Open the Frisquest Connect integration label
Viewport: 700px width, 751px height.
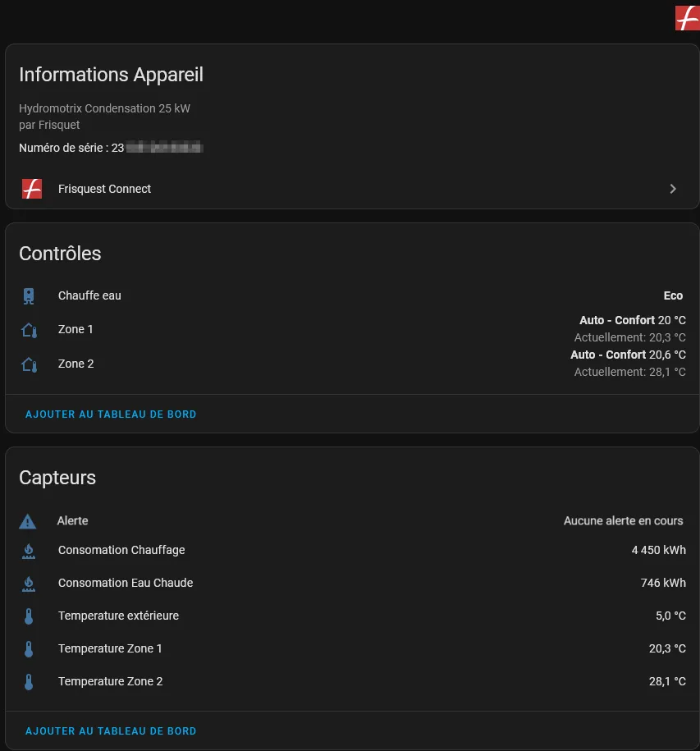pyautogui.click(x=104, y=189)
